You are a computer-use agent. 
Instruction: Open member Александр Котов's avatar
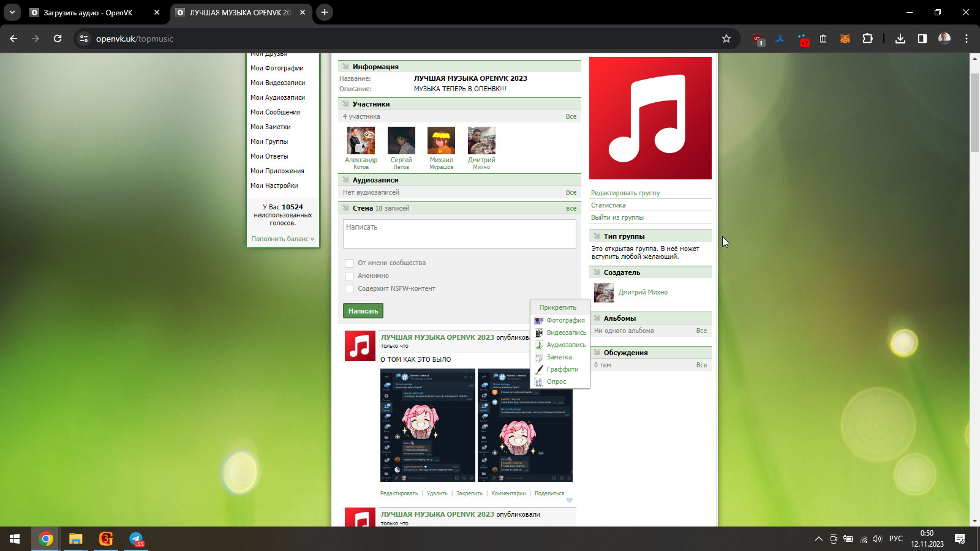click(361, 141)
